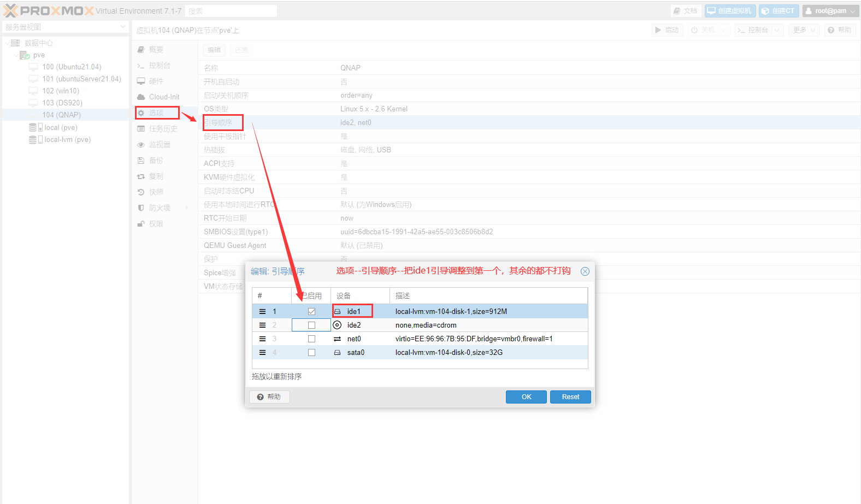Select 引导顺序 boot order row
Screen dimensions: 861x504
pyautogui.click(x=529, y=122)
